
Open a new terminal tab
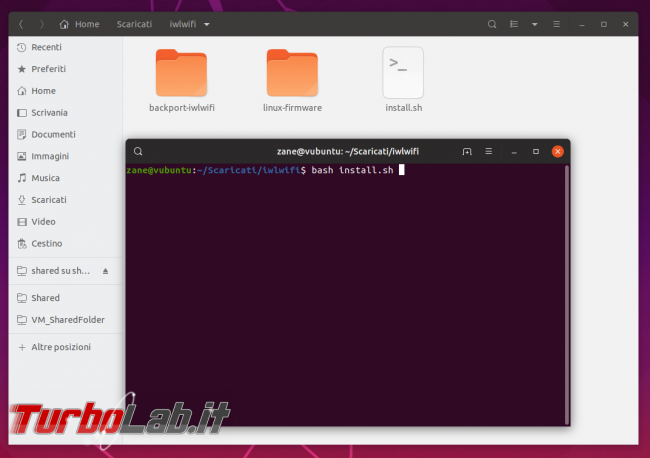pos(467,152)
